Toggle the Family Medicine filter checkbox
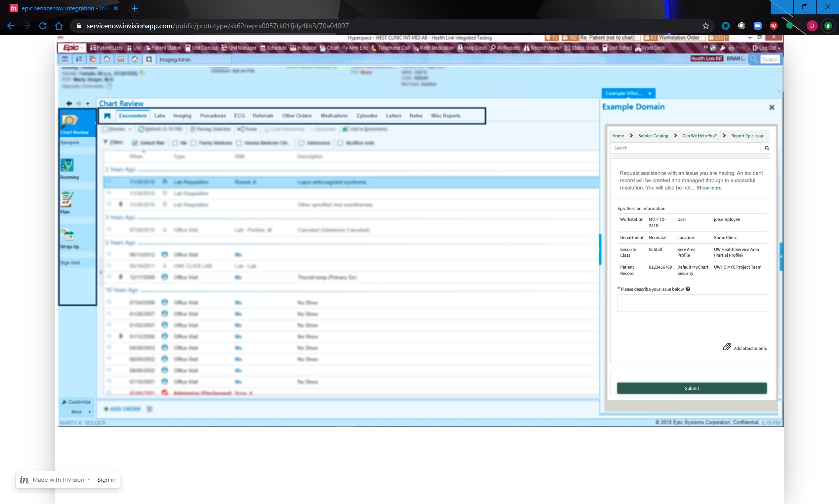 pos(193,143)
